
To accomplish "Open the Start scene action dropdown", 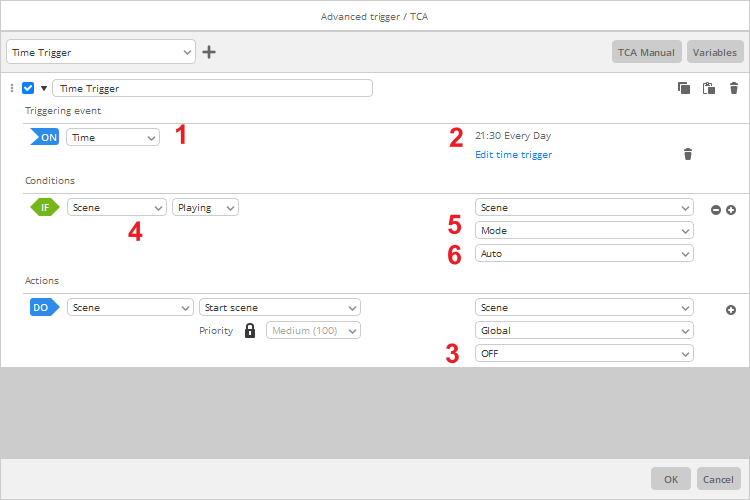I will pyautogui.click(x=280, y=308).
